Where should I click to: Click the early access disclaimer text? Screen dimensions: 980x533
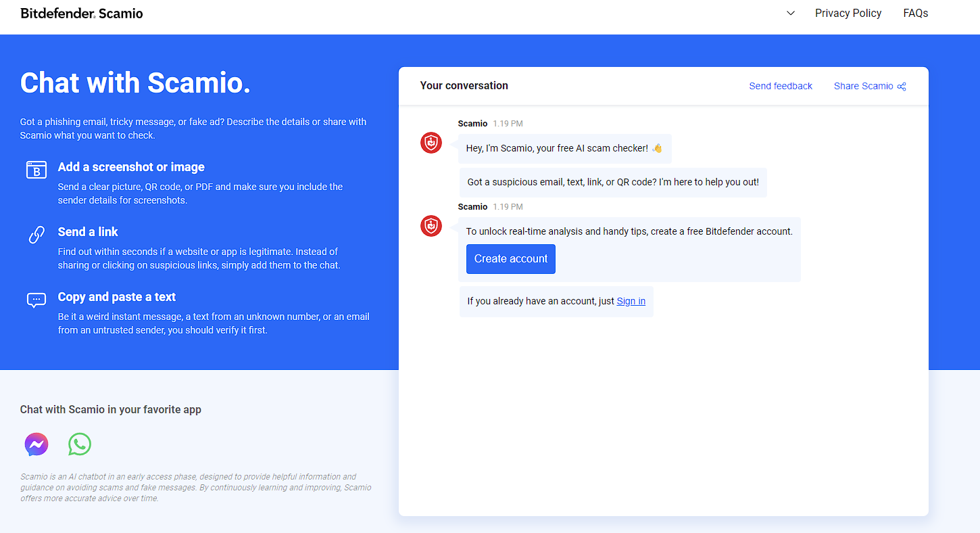pos(196,487)
